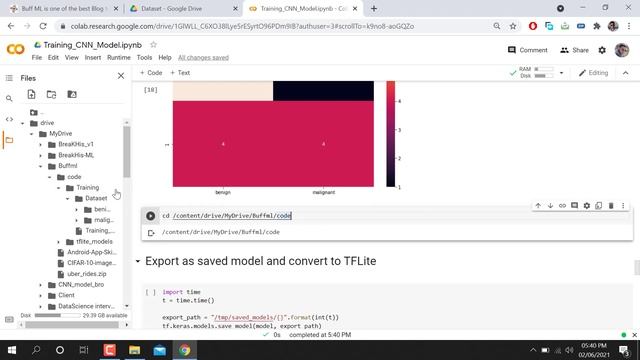Clear the cell output icon
640x360 pixels.
pyautogui.click(x=151, y=233)
